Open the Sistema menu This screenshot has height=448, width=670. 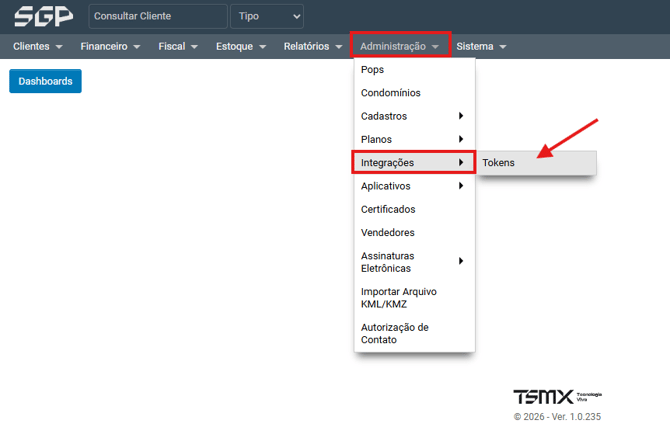point(481,47)
